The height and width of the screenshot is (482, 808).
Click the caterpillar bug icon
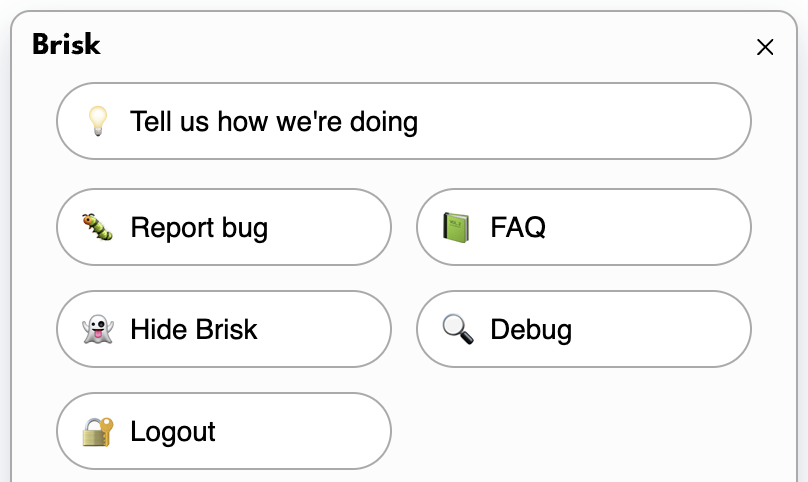point(97,227)
